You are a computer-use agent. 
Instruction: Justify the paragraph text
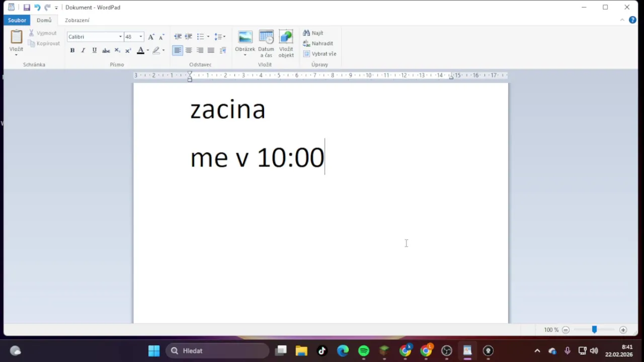tap(211, 50)
